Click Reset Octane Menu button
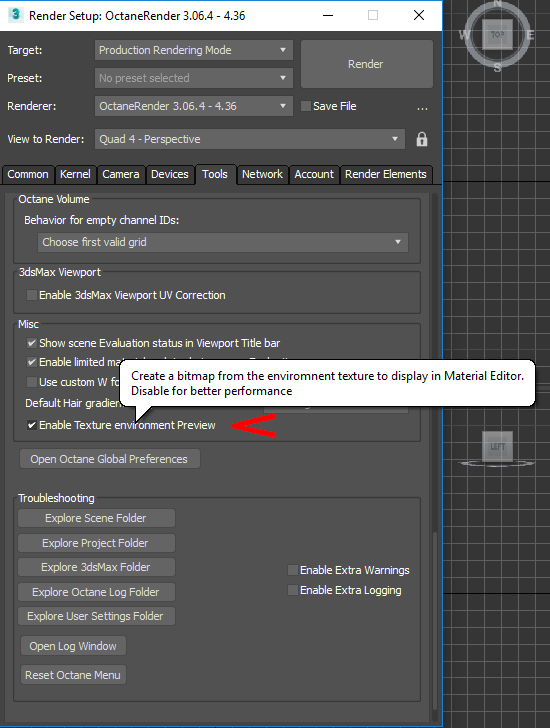This screenshot has height=728, width=550. [73, 675]
